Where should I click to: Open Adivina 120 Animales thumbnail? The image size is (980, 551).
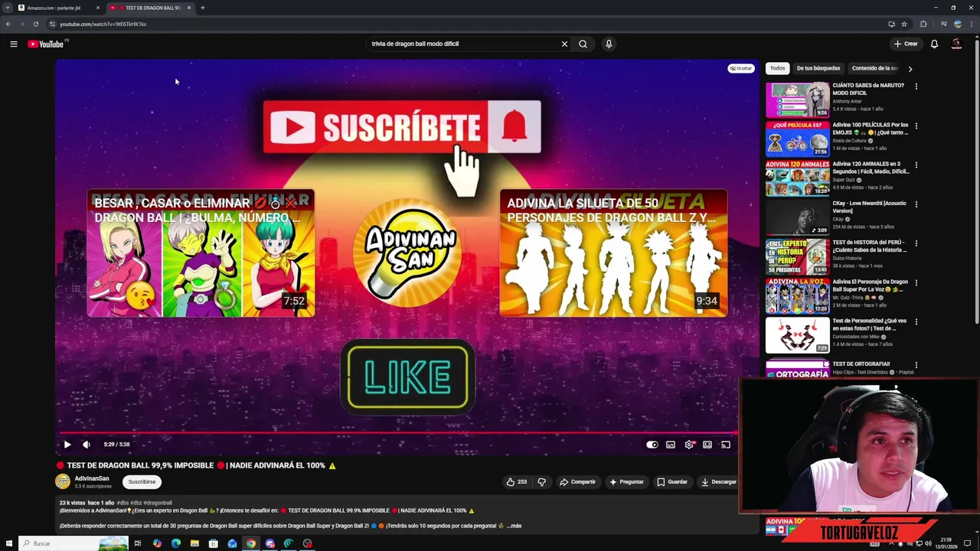[x=798, y=178]
